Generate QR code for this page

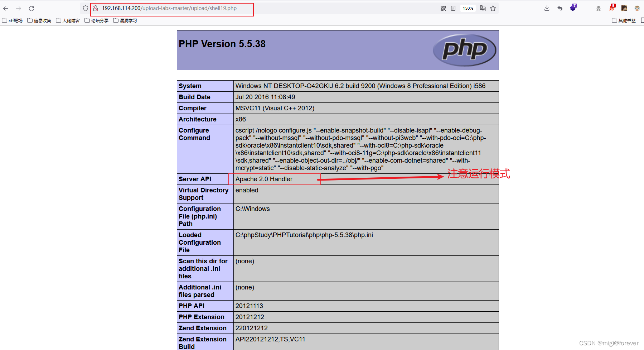pos(443,8)
